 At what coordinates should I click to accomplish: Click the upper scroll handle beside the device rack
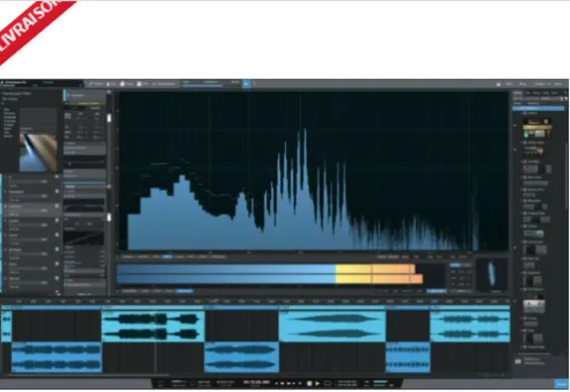[108, 118]
